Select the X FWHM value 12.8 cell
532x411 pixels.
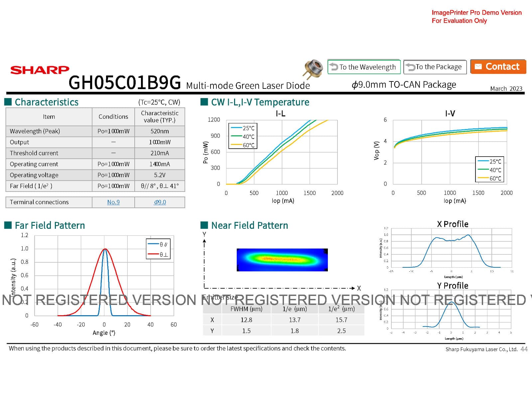click(246, 320)
